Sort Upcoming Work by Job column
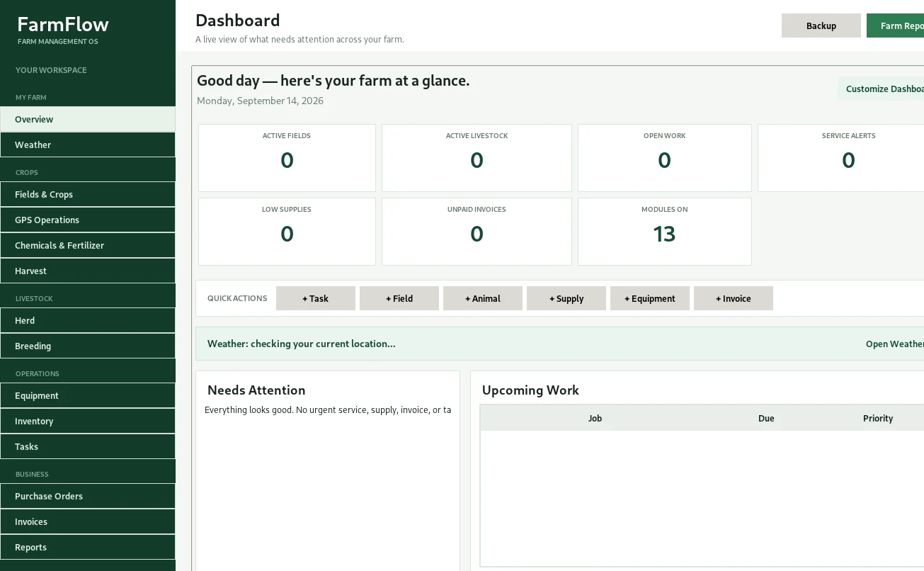 pyautogui.click(x=595, y=418)
